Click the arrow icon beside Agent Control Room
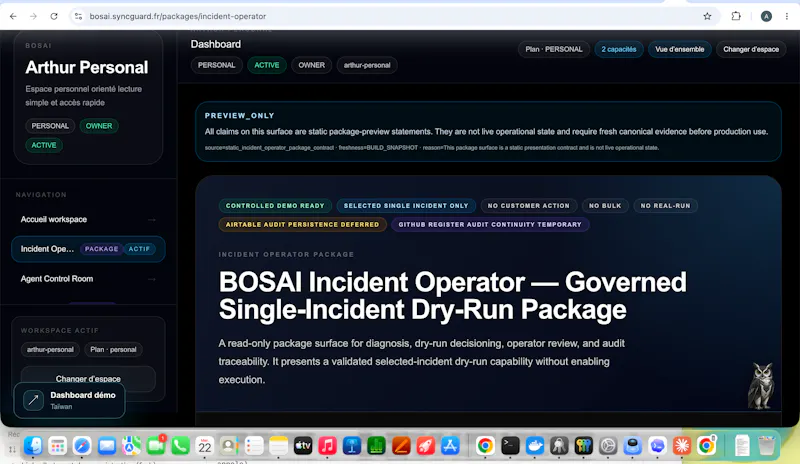Image resolution: width=800 pixels, height=464 pixels. tap(152, 279)
